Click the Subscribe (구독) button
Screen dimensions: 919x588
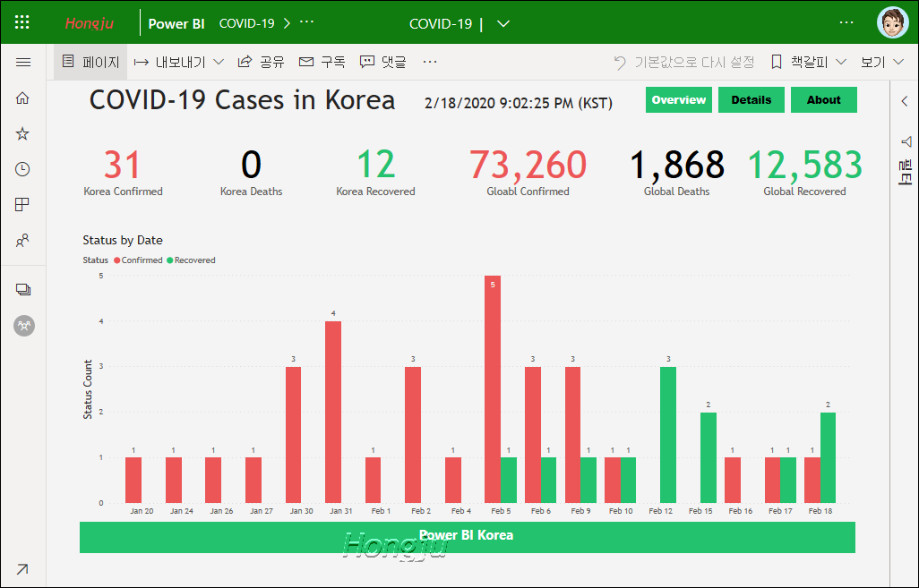322,62
